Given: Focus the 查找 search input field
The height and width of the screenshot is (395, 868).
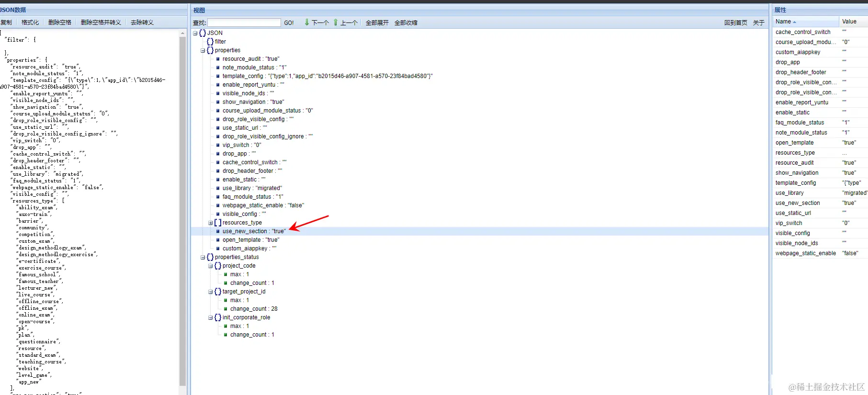Looking at the screenshot, I should tap(244, 23).
